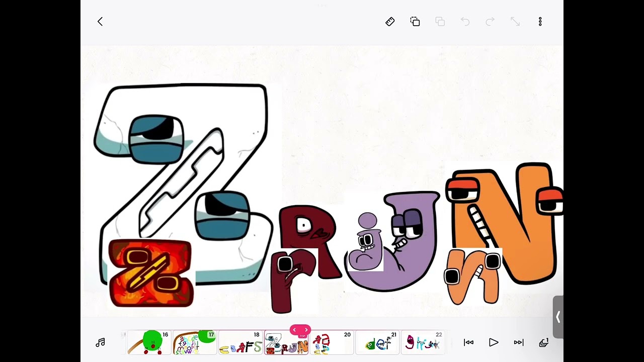The image size is (644, 362).
Task: Open the three-dot more options menu
Action: 540,22
